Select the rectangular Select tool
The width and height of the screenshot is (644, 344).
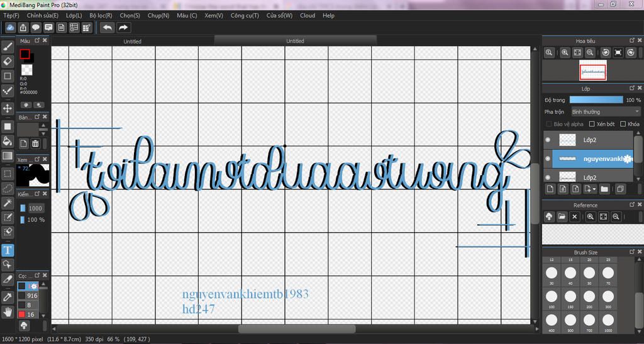point(8,174)
